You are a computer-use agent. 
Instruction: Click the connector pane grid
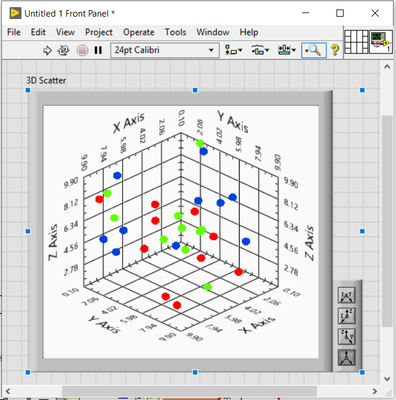[x=356, y=42]
